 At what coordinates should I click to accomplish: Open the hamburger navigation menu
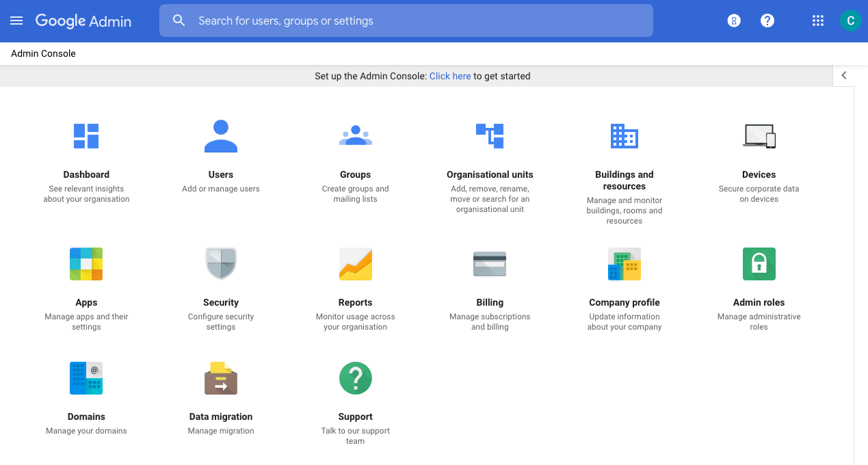16,20
